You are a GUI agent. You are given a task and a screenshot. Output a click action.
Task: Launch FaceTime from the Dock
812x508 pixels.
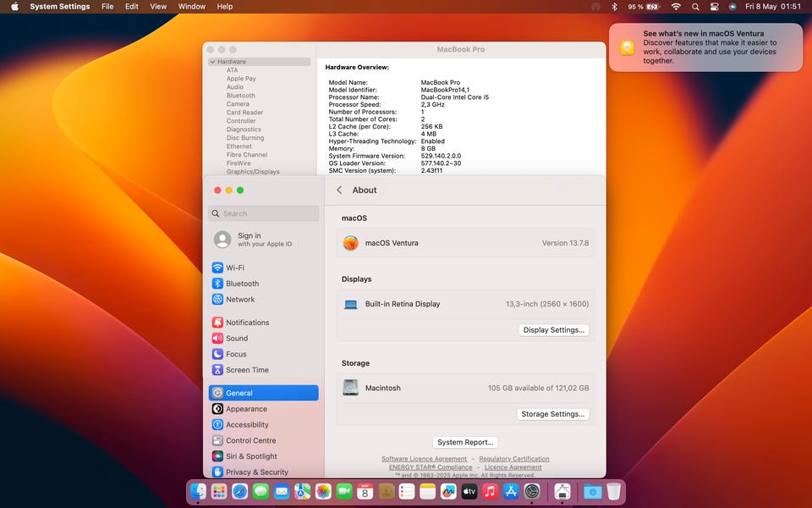tap(344, 491)
